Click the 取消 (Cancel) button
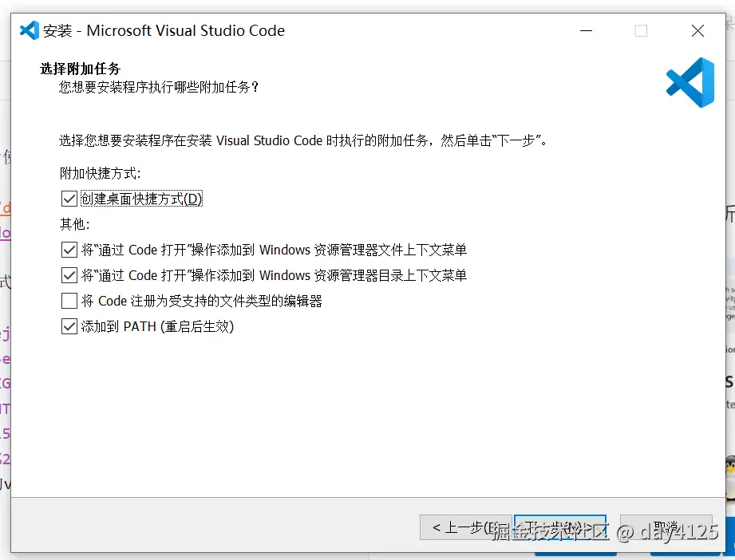This screenshot has width=735, height=560. coord(666,527)
